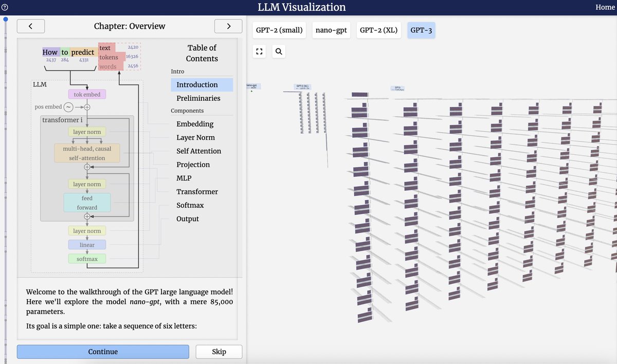617x364 pixels.
Task: Click the word 'How' token
Action: [50, 52]
